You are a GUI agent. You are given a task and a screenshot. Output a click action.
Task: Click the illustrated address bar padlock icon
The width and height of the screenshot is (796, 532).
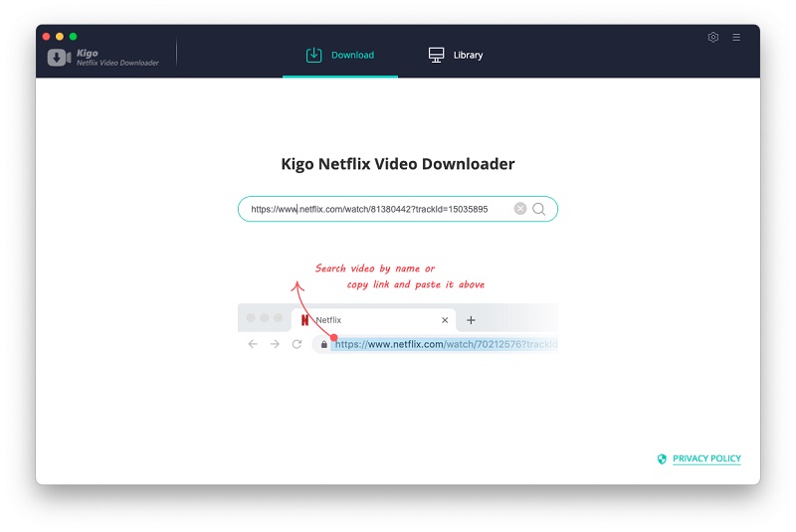[x=324, y=344]
